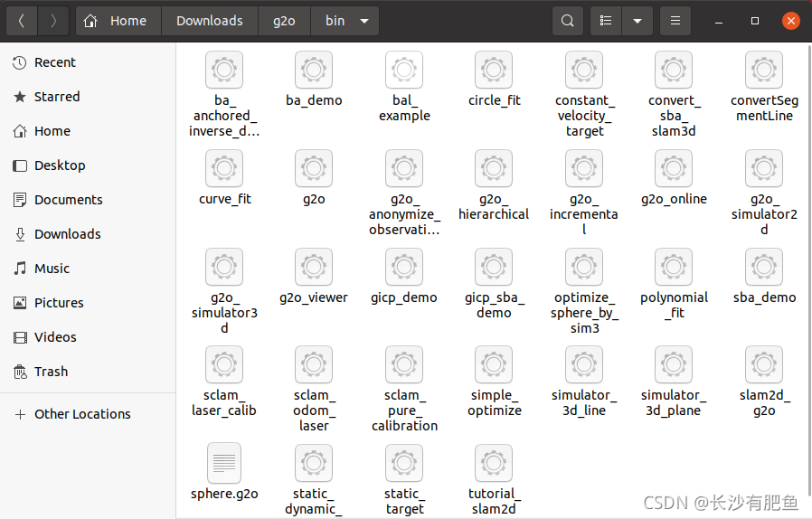Screen dimensions: 812x519
Task: Click the vertical scrollbar of file view
Action: pyautogui.click(x=809, y=269)
